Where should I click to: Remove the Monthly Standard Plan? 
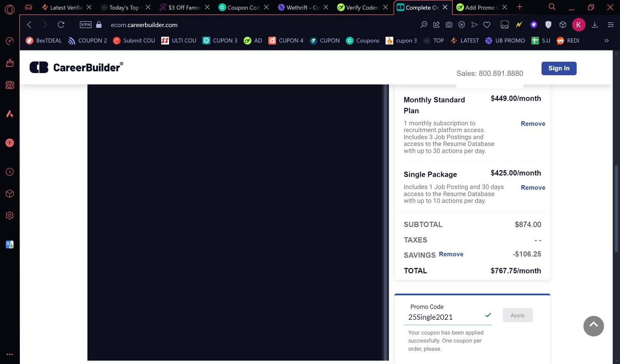click(533, 124)
